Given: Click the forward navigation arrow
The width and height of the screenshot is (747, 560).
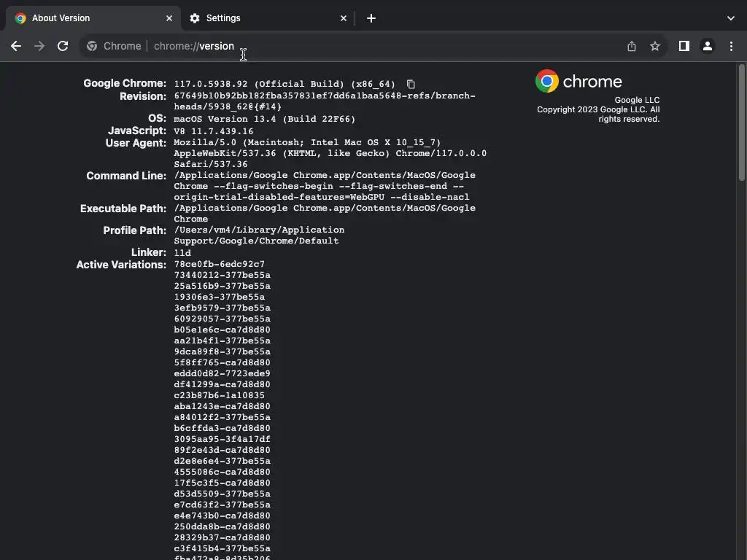Looking at the screenshot, I should coord(39,46).
